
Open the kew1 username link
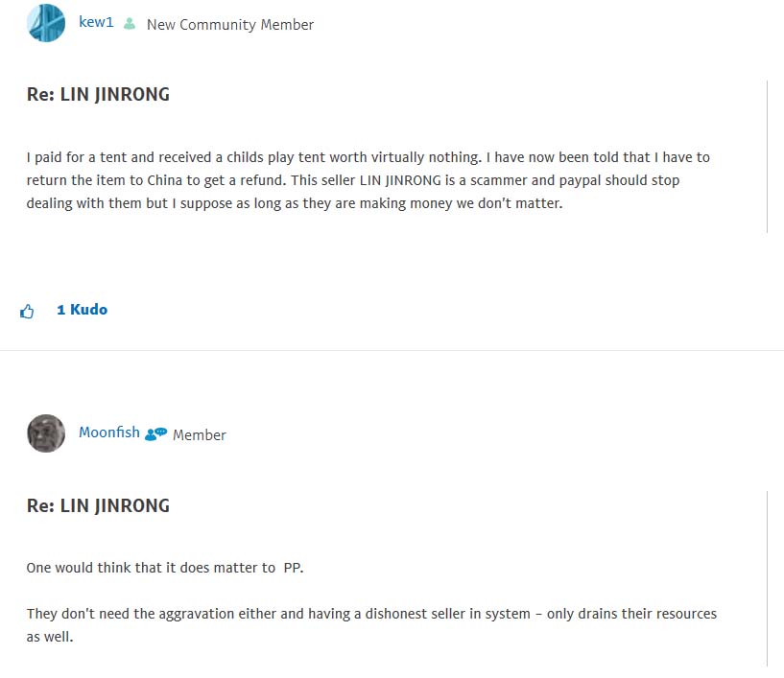[96, 22]
